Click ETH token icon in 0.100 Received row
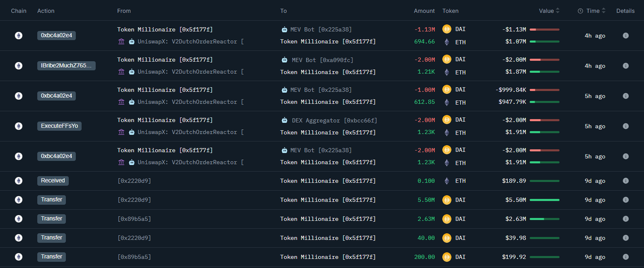Screen dimensions: 644x268 (446, 181)
